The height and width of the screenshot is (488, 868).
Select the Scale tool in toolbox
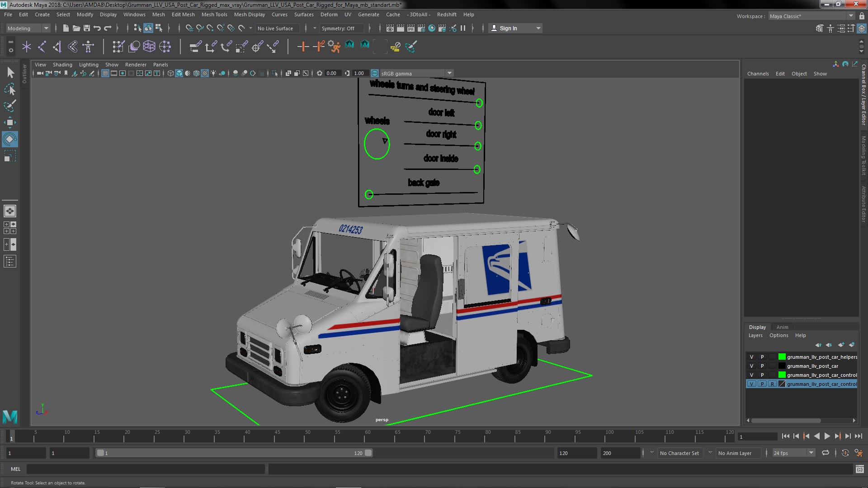[x=9, y=156]
